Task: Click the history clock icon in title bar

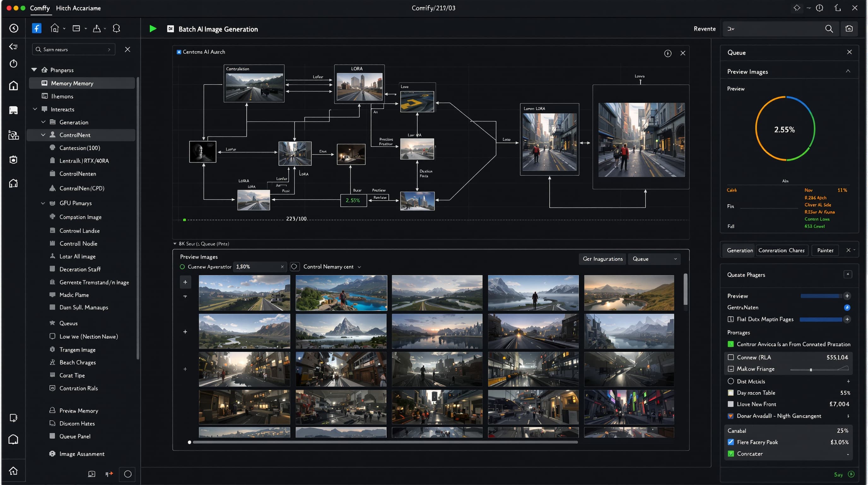Action: 819,8
